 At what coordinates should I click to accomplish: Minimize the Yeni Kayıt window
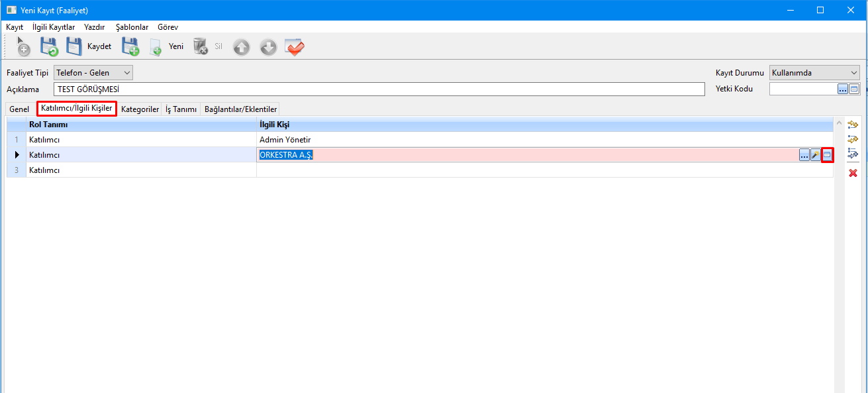coord(791,10)
